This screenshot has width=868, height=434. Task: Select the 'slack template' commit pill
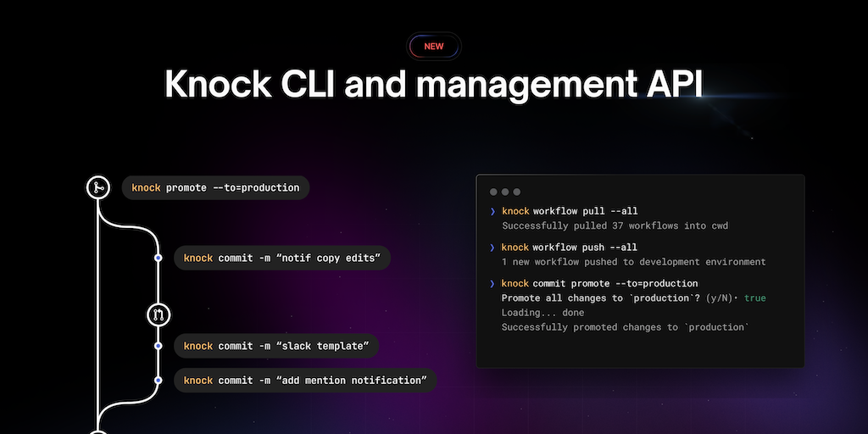pos(276,346)
